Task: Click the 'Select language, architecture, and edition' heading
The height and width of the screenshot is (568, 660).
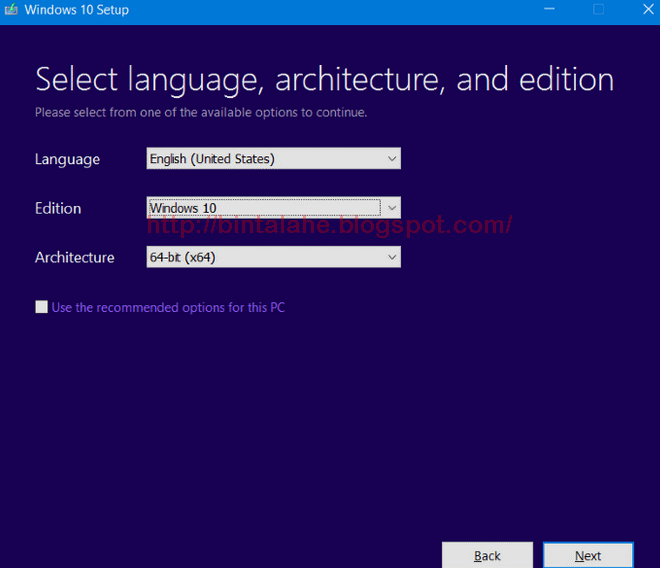Action: (325, 80)
